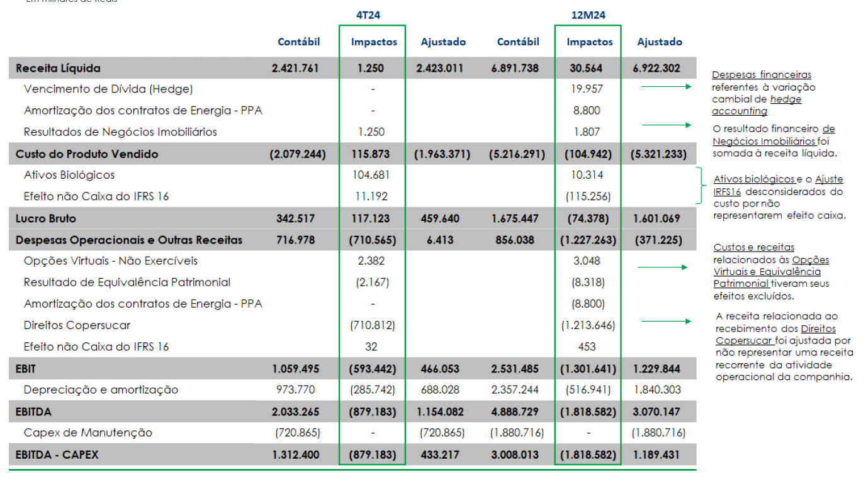Screen dimensions: 868x482
Task: Select the gross profit value 342.517
Action: (x=295, y=219)
